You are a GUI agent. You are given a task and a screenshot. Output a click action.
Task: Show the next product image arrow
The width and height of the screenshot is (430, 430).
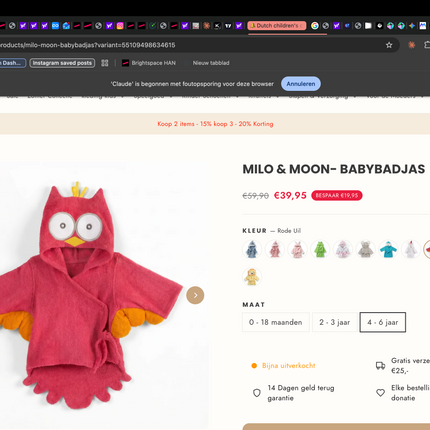tap(195, 295)
